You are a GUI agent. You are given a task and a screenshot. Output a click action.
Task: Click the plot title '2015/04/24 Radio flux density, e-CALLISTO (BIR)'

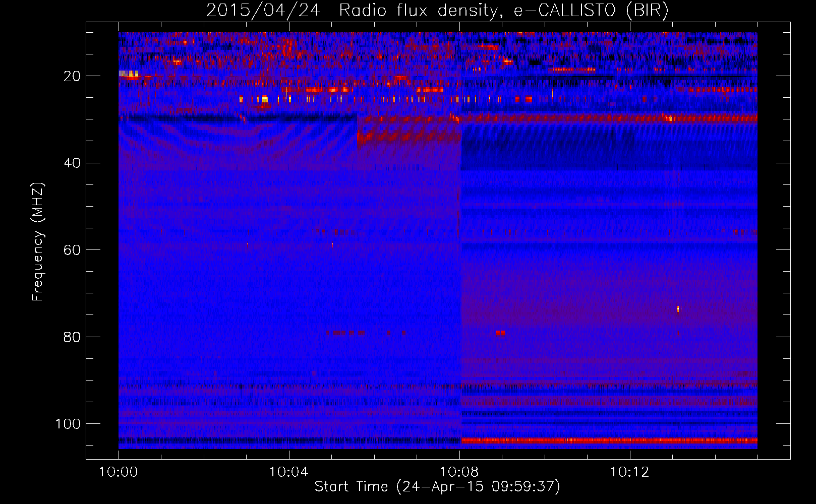[437, 11]
